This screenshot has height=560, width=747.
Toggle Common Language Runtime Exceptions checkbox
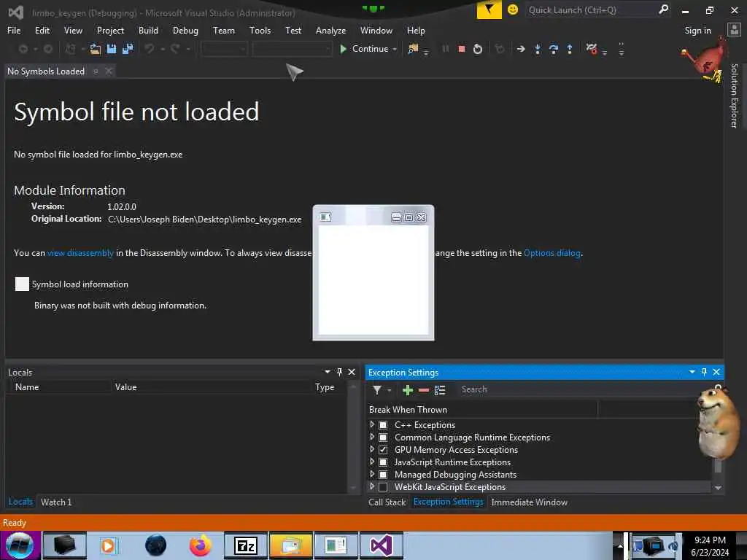pos(383,437)
